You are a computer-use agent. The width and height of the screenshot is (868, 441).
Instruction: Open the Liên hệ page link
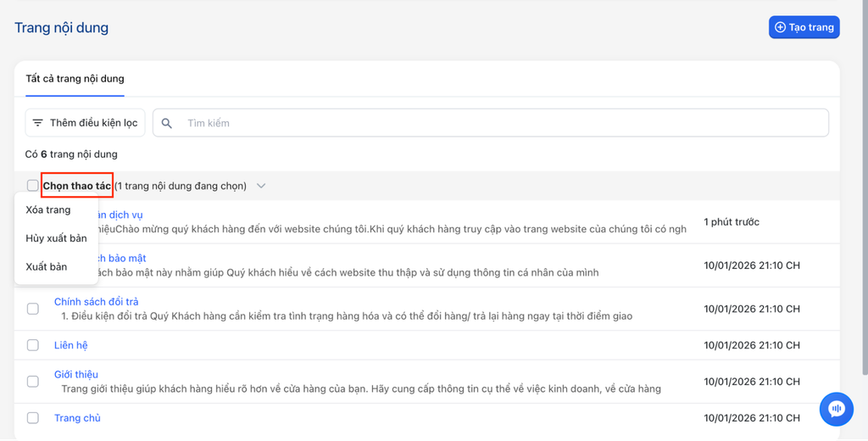click(70, 345)
